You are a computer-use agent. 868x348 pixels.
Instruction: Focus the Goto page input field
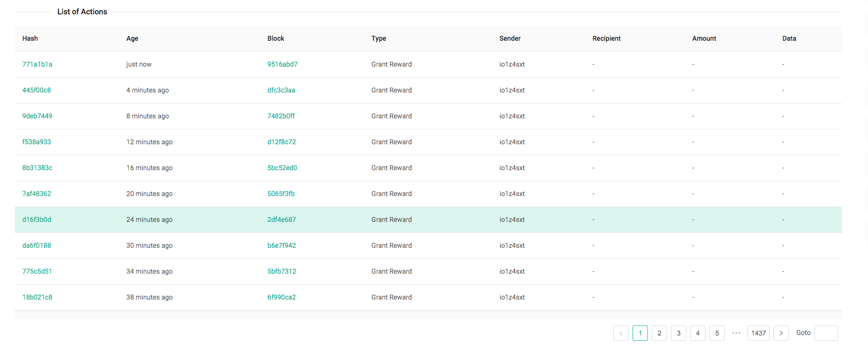826,333
